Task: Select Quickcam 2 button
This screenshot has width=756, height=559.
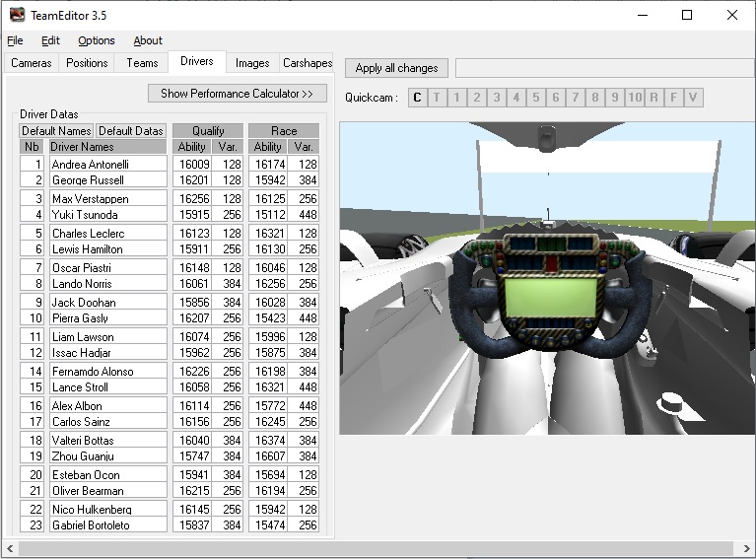Action: point(476,98)
